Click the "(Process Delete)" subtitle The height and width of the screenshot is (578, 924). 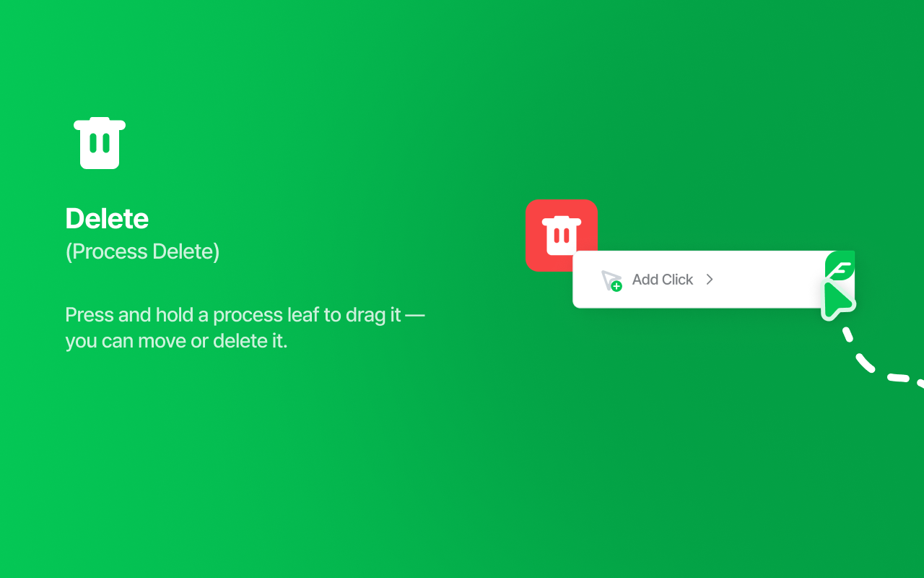point(142,251)
